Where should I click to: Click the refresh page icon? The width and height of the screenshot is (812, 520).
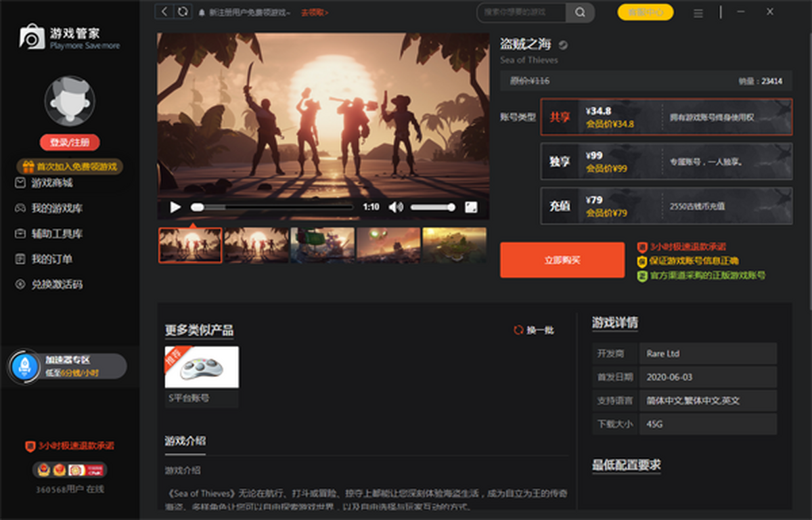pyautogui.click(x=182, y=12)
